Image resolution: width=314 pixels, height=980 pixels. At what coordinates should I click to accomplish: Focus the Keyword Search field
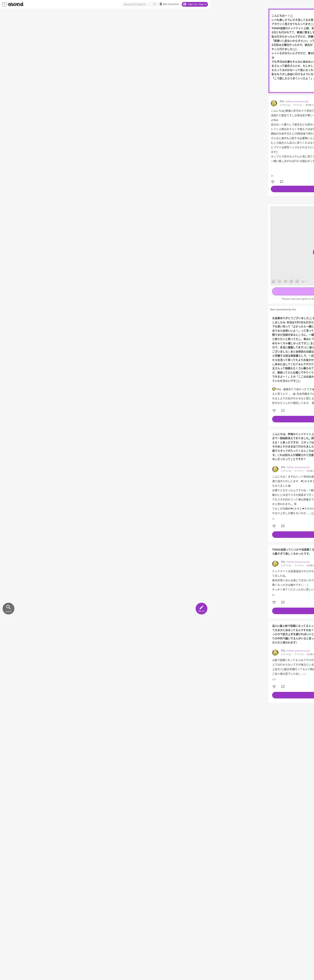(137, 4)
